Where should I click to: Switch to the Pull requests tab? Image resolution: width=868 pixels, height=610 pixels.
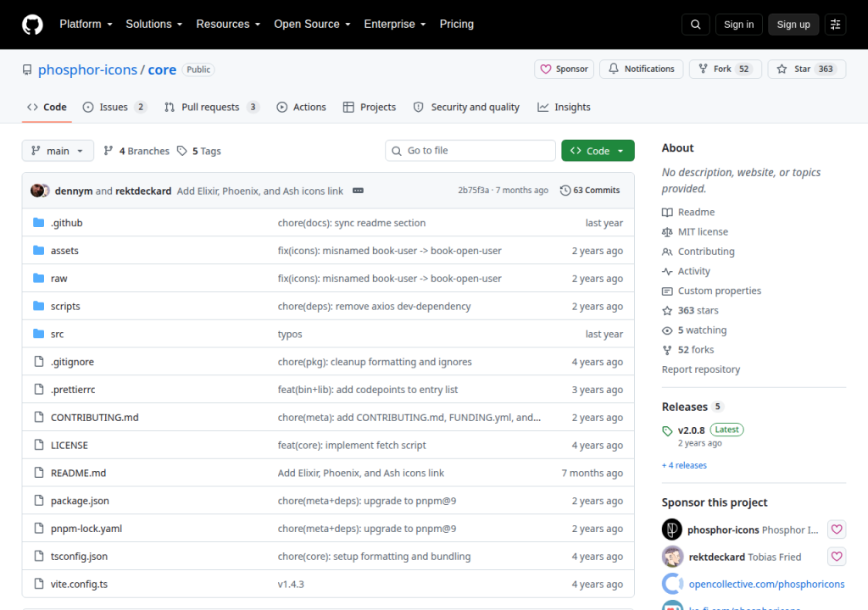point(212,108)
